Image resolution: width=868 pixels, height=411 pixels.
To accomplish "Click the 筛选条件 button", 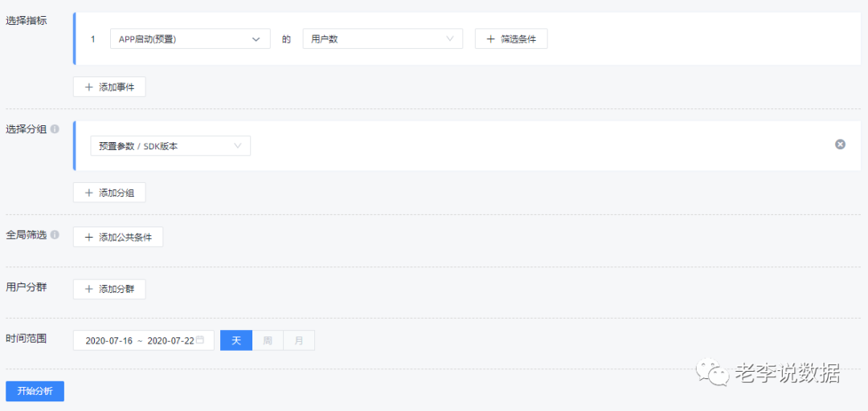I will [x=511, y=39].
